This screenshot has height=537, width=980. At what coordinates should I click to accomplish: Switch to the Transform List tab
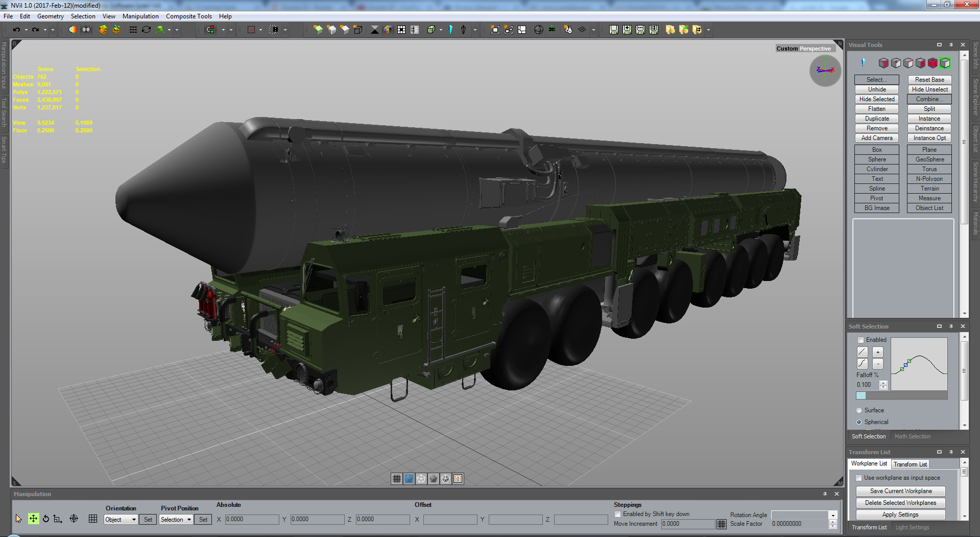(x=910, y=464)
